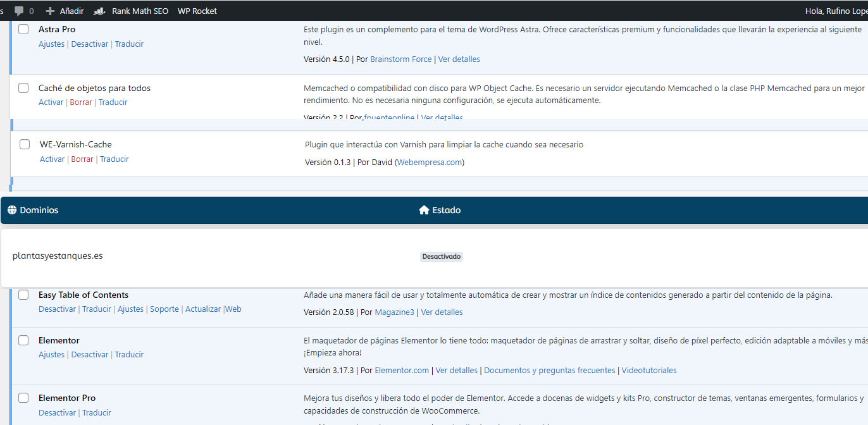Click Traducir under WE-Varnish-Cache
The image size is (868, 425).
tap(115, 159)
